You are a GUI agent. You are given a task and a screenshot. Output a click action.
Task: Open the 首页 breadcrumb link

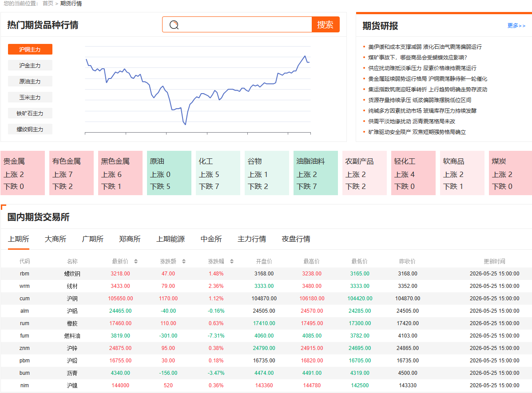click(x=48, y=4)
